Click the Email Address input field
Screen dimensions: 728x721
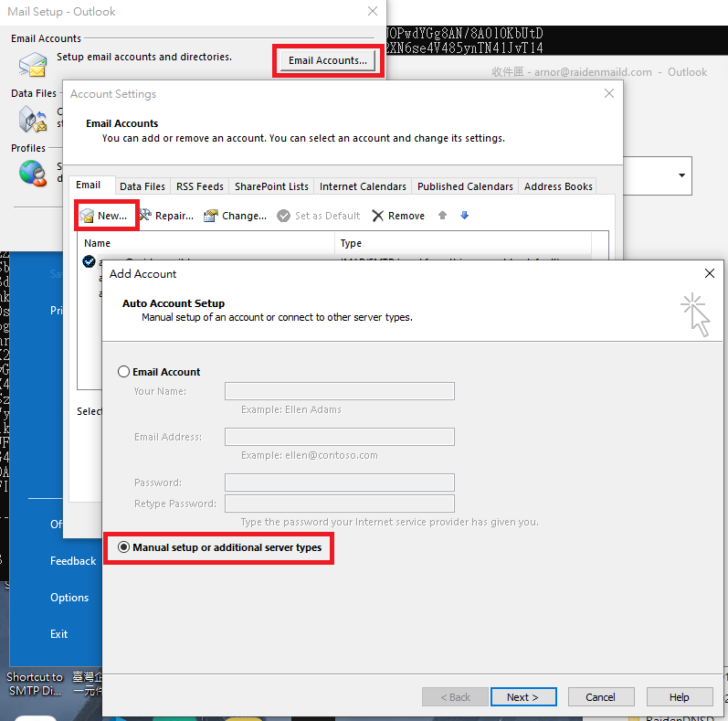pos(340,437)
